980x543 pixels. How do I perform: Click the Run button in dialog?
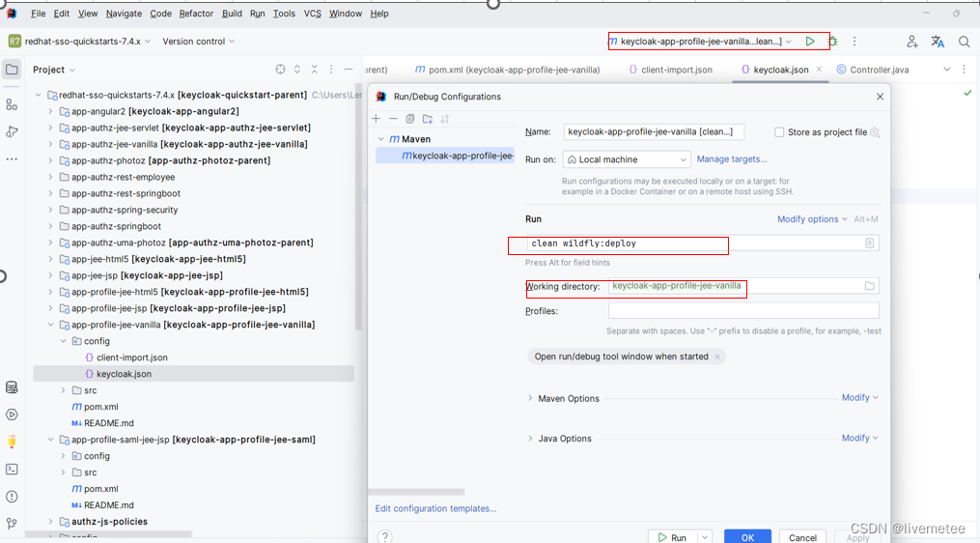tap(673, 537)
